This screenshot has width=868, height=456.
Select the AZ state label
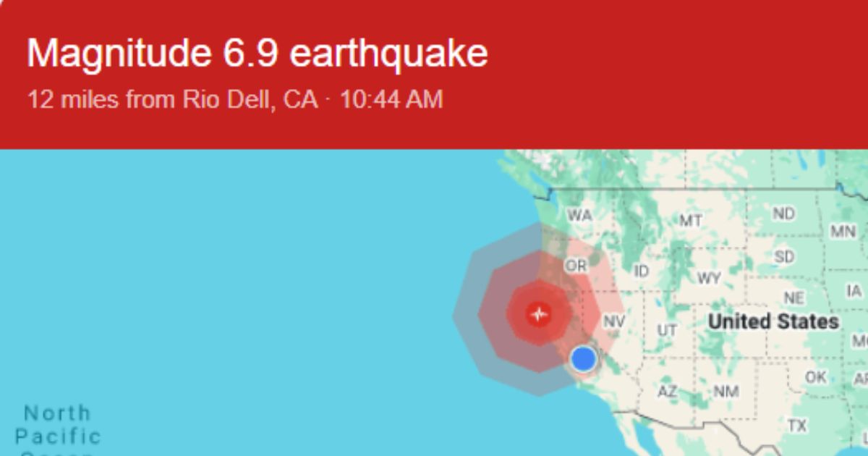pyautogui.click(x=668, y=392)
